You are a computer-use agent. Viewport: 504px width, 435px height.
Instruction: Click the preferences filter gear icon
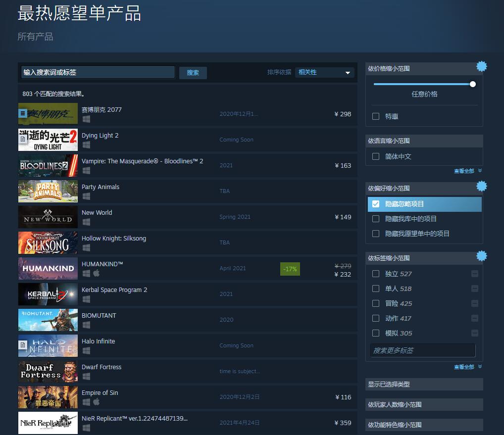pos(481,186)
